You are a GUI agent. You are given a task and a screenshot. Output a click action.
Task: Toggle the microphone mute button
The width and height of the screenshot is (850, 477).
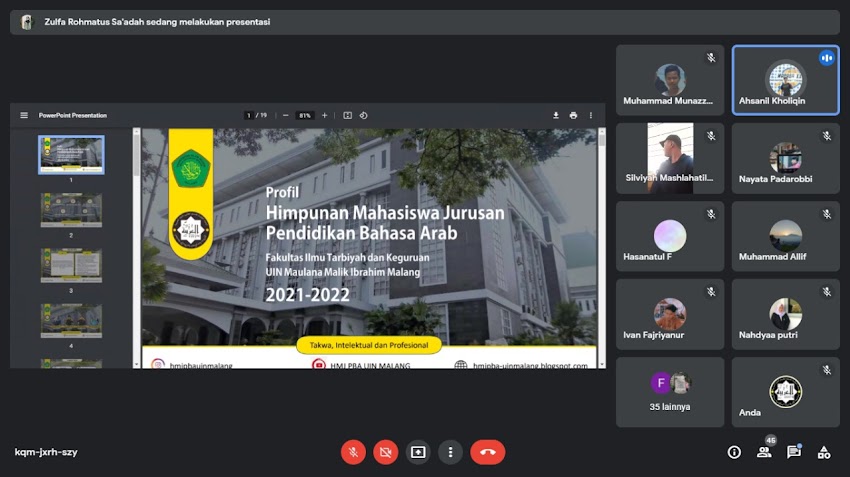tap(353, 452)
